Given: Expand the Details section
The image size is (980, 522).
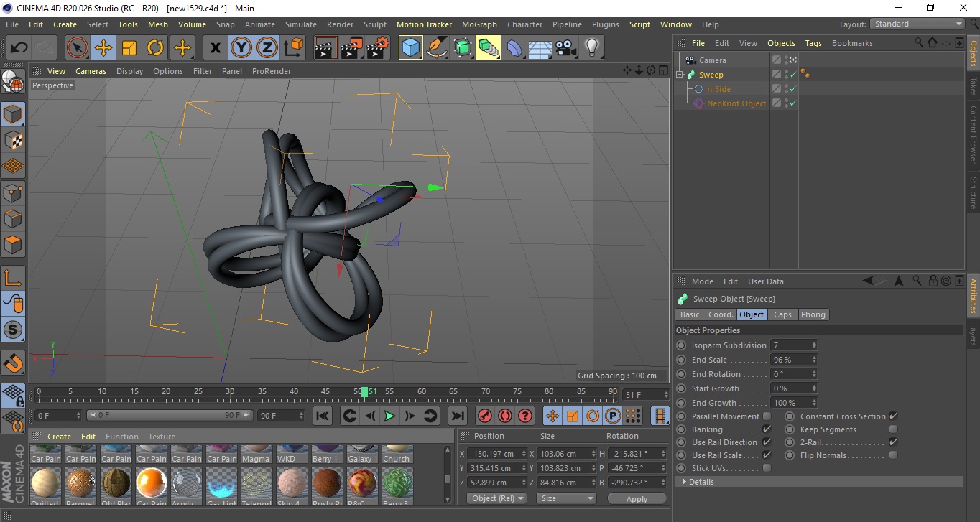Looking at the screenshot, I should pyautogui.click(x=701, y=482).
